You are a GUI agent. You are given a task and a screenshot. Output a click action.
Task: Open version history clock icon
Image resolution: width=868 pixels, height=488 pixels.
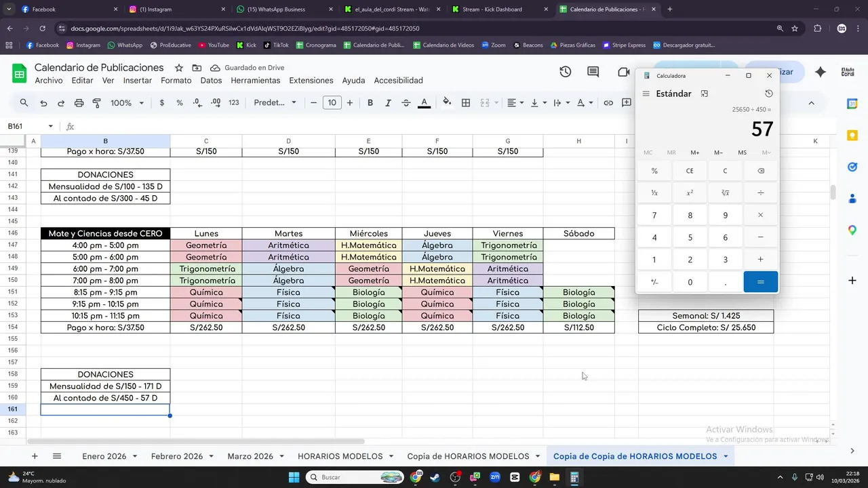[566, 72]
